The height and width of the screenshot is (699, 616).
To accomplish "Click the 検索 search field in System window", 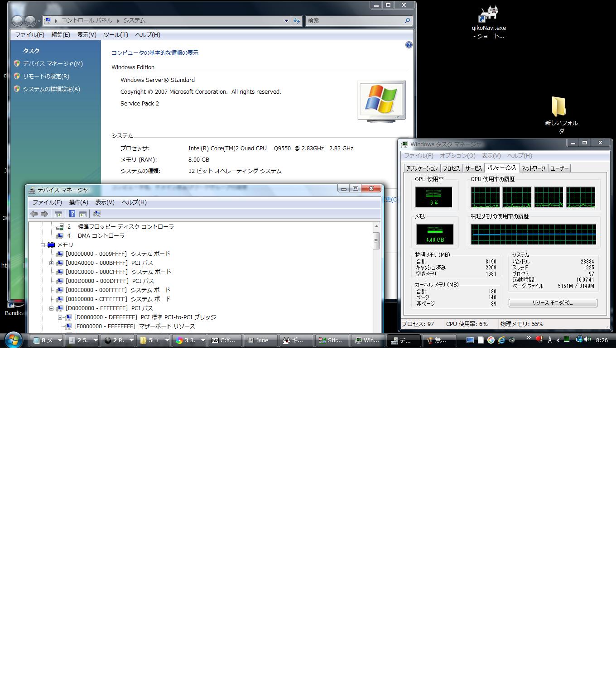I will 353,20.
